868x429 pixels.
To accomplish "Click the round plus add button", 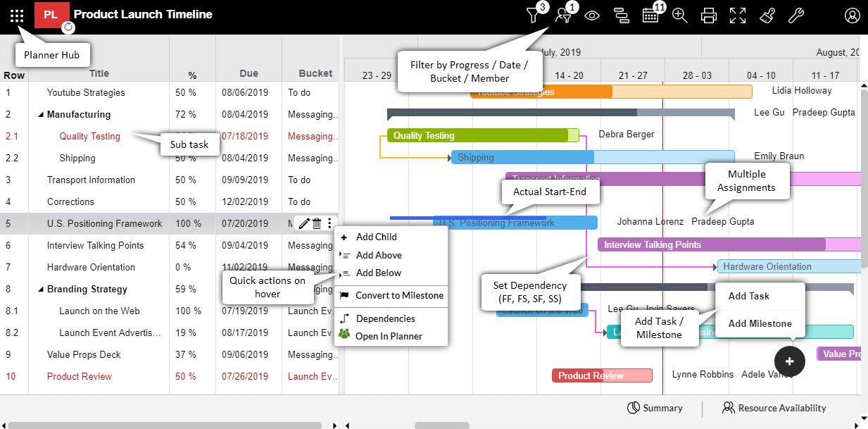I will point(789,361).
